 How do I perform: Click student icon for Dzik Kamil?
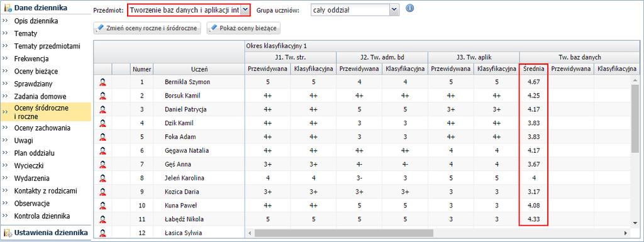tap(103, 123)
